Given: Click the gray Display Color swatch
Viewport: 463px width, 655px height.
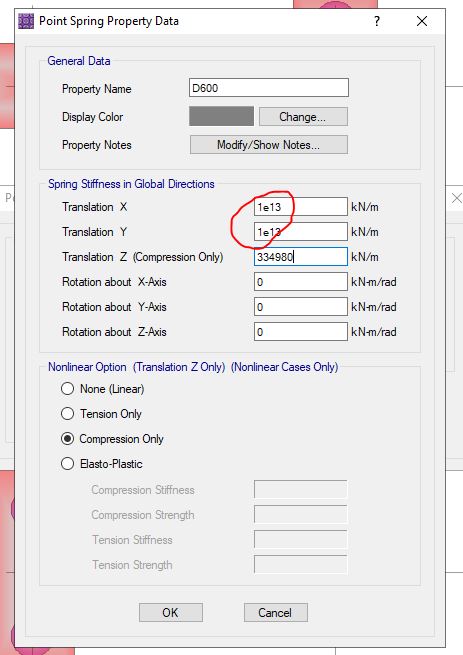Looking at the screenshot, I should [221, 116].
